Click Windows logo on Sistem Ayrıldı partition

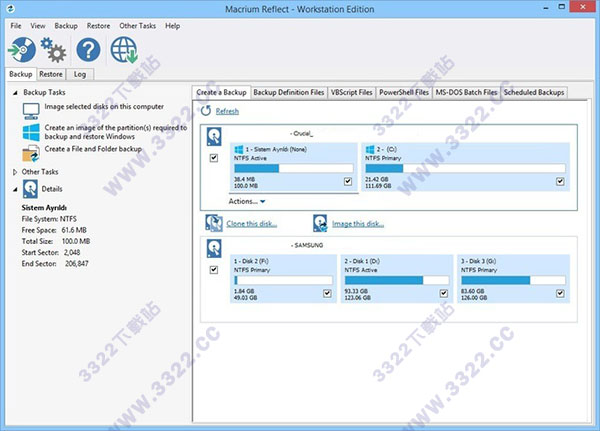(x=239, y=149)
